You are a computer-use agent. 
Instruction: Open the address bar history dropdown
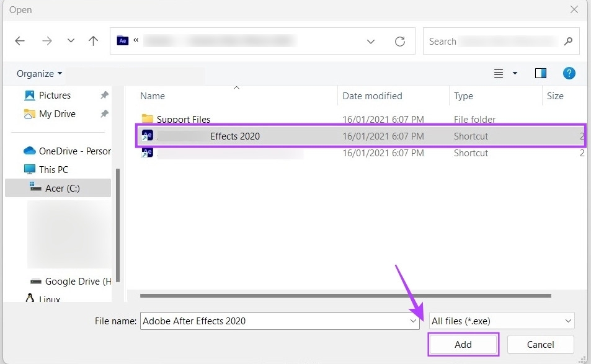[x=370, y=41]
